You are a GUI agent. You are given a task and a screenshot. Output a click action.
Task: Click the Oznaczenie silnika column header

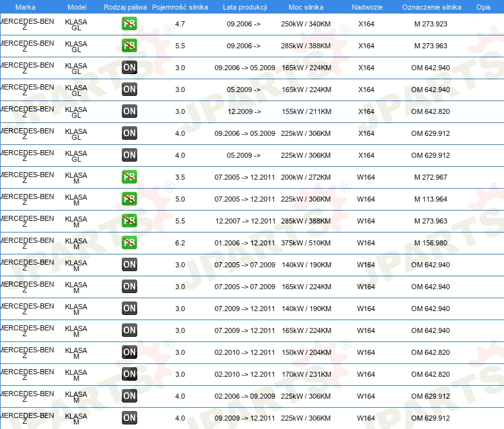pyautogui.click(x=432, y=7)
